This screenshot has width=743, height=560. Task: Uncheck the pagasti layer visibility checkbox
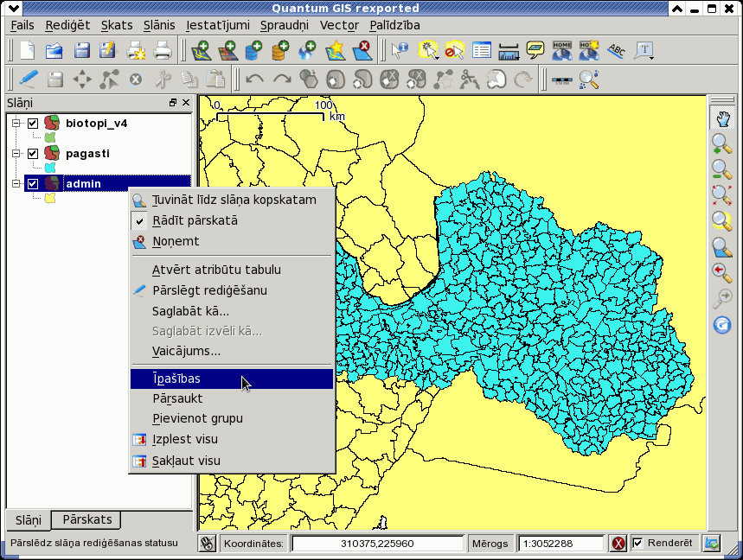[x=33, y=153]
